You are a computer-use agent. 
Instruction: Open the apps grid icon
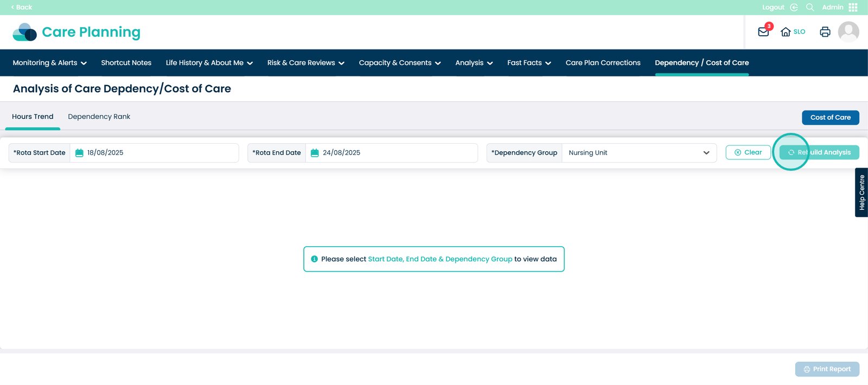coord(853,7)
